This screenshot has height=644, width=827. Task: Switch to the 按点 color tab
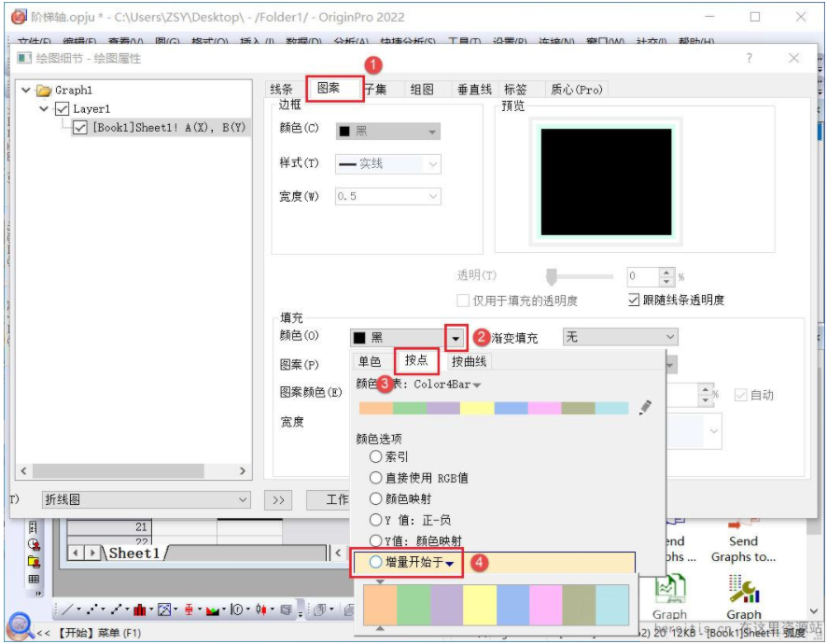(x=416, y=360)
